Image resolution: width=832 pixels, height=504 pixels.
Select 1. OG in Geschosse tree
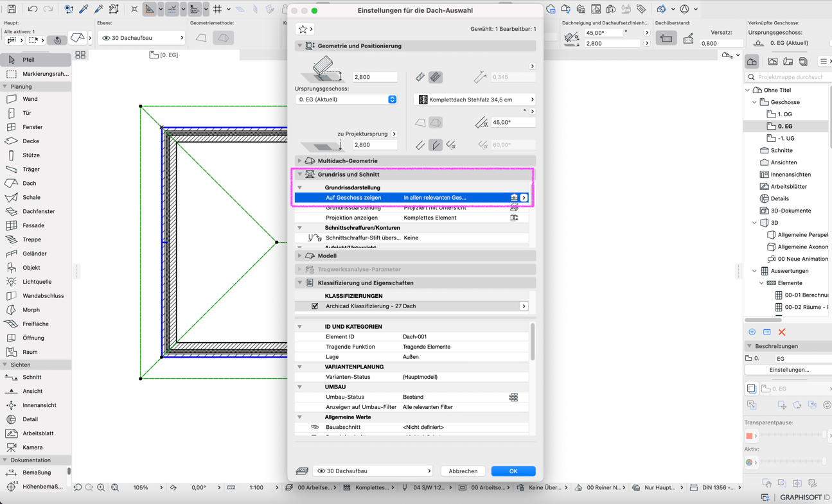(x=784, y=114)
